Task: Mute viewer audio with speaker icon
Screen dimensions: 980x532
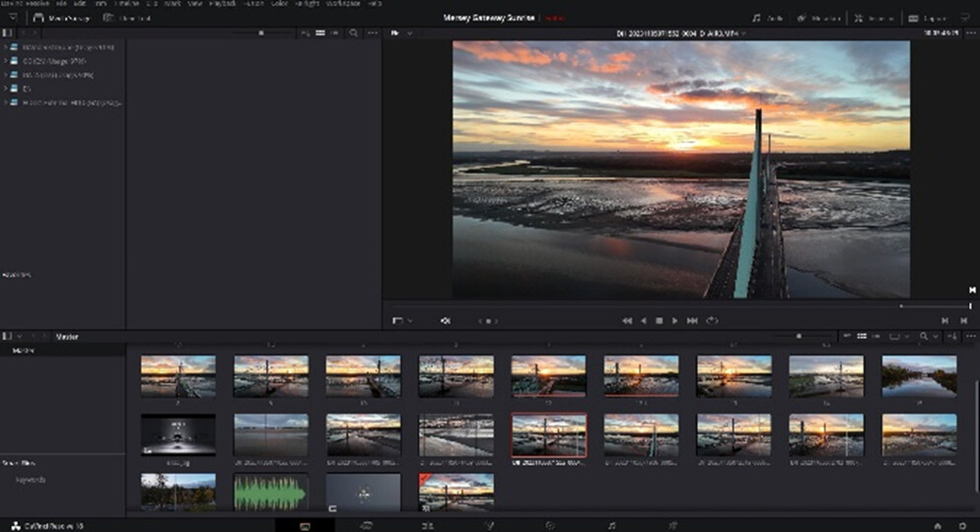Action: pyautogui.click(x=445, y=320)
